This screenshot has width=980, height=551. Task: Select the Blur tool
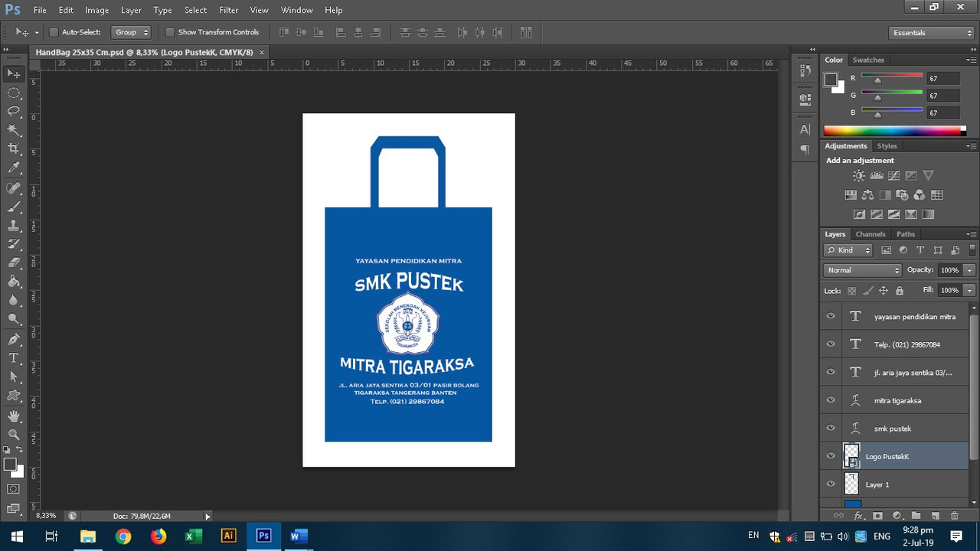[x=14, y=299]
